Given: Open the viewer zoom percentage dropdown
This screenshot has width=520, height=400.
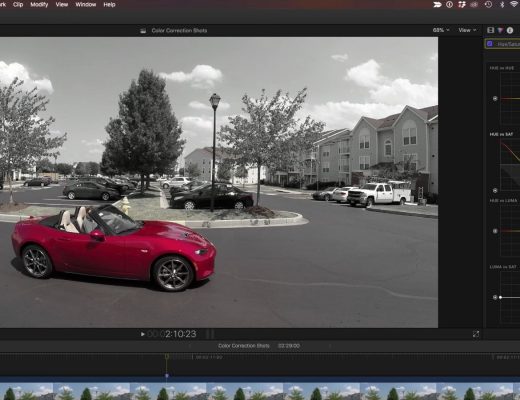Looking at the screenshot, I should point(441,30).
